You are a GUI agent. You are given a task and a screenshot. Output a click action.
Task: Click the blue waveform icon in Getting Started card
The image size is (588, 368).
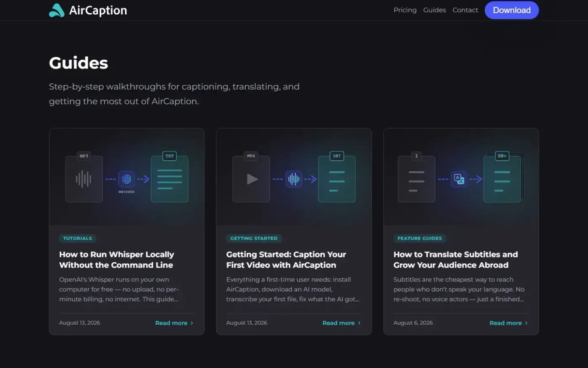pyautogui.click(x=294, y=179)
